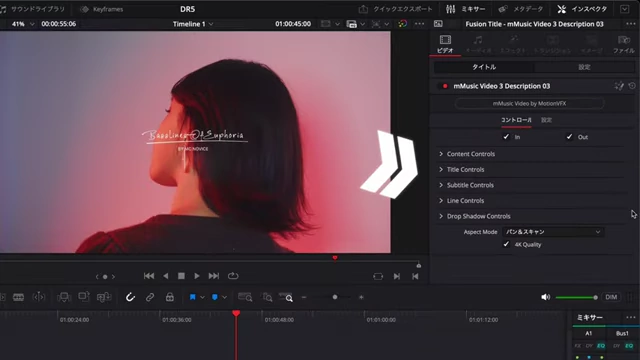Viewport: 640px width, 360px height.
Task: Click the detail zoom icon
Action: coord(267,297)
